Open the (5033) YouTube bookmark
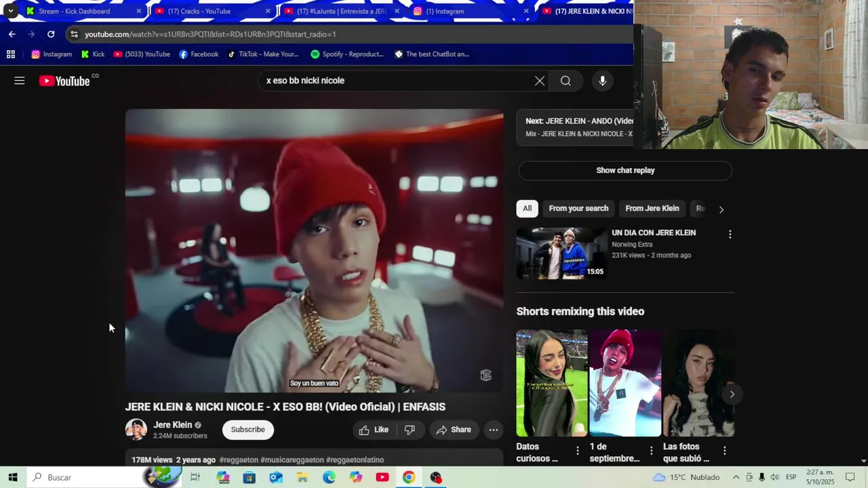 point(142,54)
